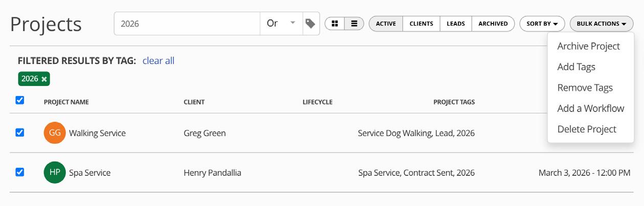The width and height of the screenshot is (644, 206).
Task: Collapse the Bulk Actions dropdown
Action: 601,24
